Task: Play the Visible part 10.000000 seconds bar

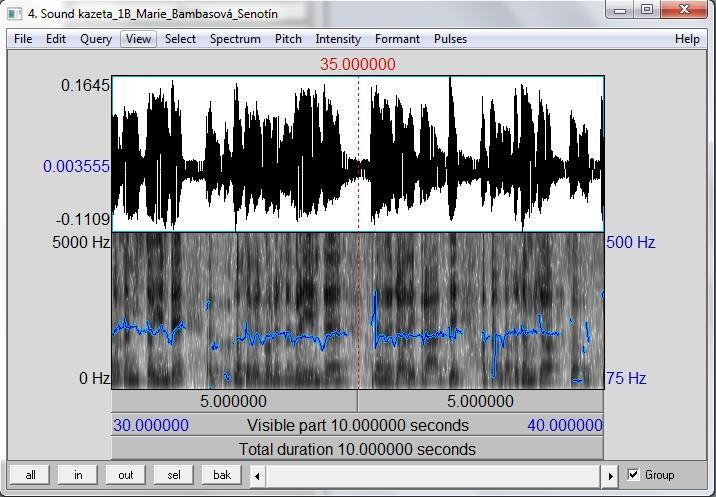Action: coord(358,425)
